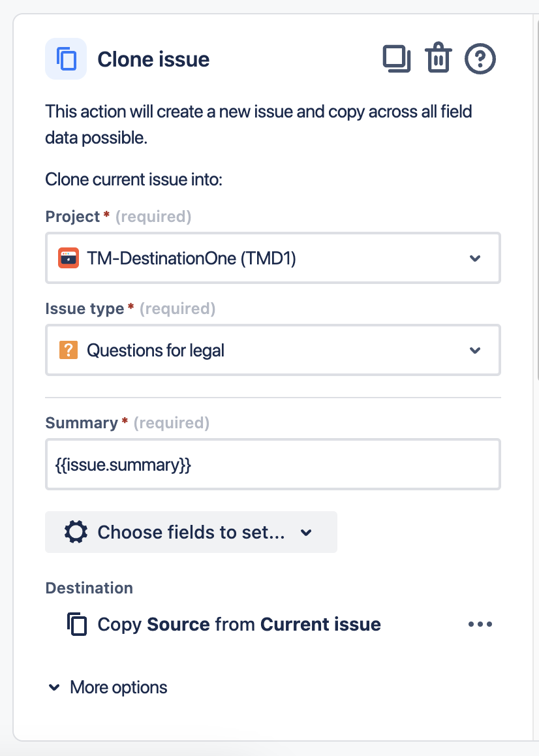Click into the Summary input field
This screenshot has width=539, height=756.
[273, 465]
